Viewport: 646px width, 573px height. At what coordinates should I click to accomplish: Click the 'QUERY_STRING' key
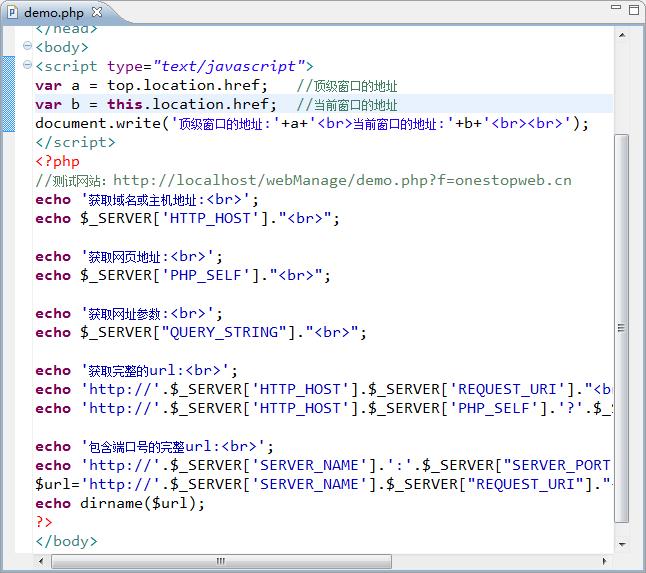(x=224, y=332)
